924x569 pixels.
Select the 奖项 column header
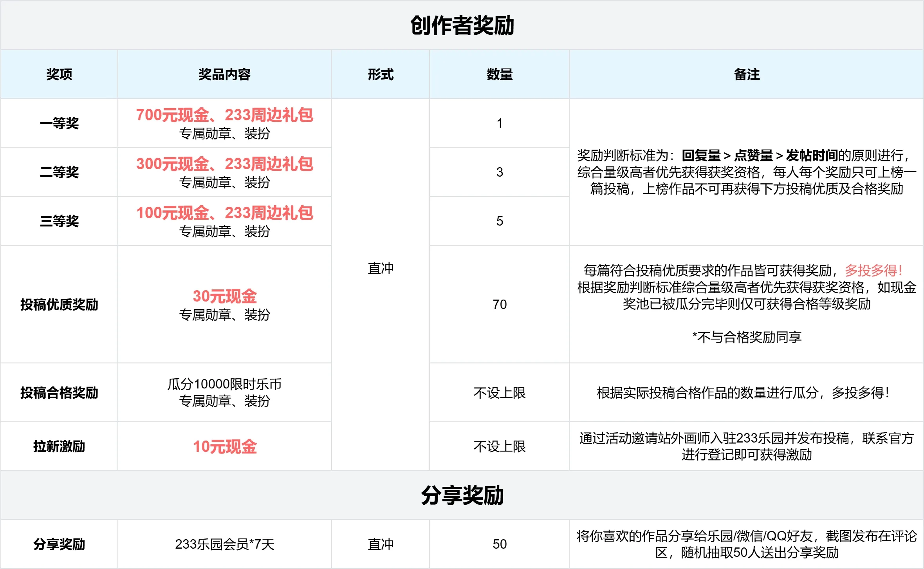coord(59,74)
